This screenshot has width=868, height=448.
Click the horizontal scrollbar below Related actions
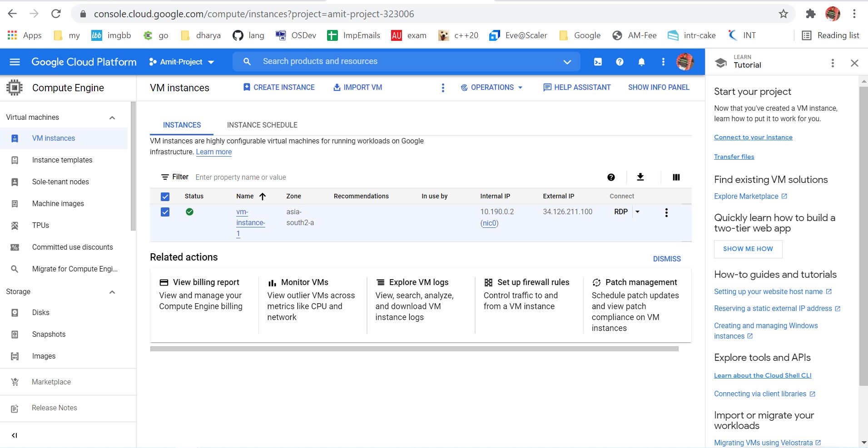(414, 349)
